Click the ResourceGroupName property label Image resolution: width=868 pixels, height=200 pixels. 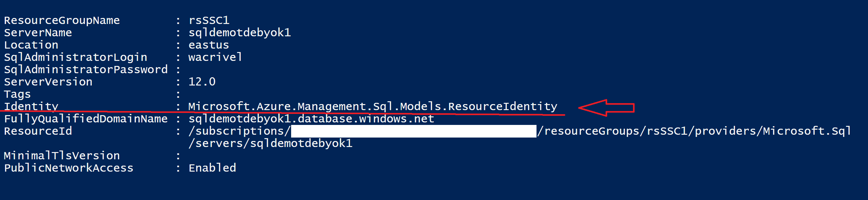pos(62,21)
